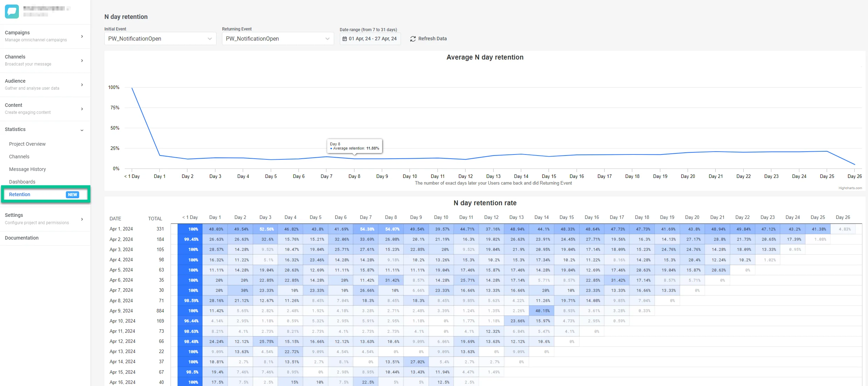868x386 pixels.
Task: Select the Retention menu item
Action: [20, 194]
